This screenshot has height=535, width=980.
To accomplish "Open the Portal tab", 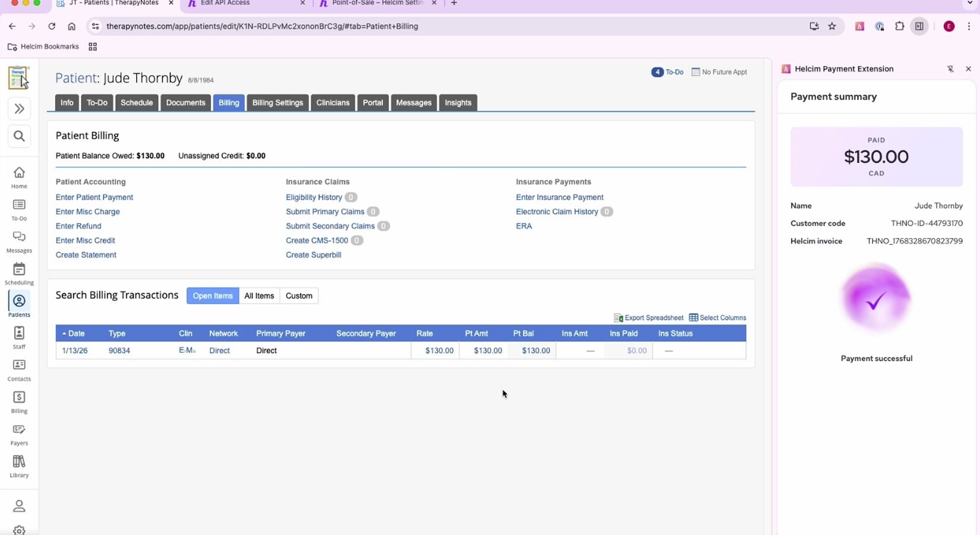I will [373, 103].
